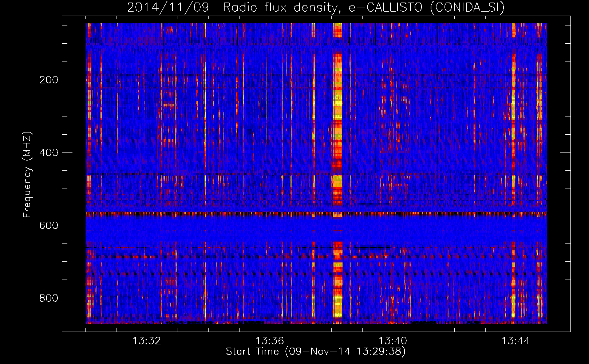The image size is (589, 364).
Task: Click the 13:44 time tick label
Action: click(x=516, y=341)
